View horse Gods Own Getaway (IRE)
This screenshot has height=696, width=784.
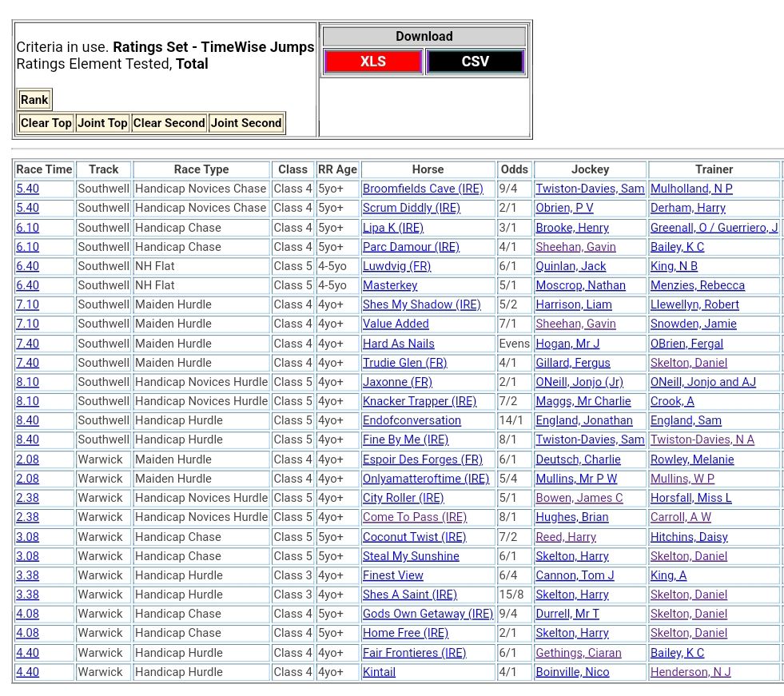pos(428,614)
